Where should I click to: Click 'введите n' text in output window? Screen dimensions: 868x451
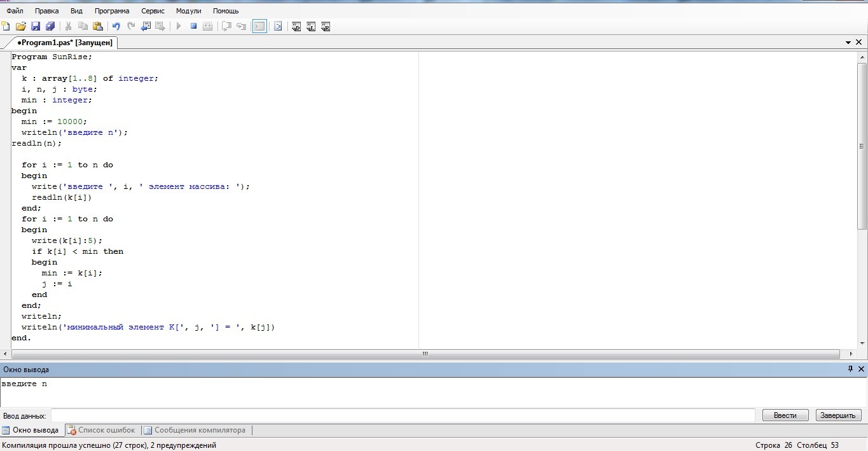coord(24,384)
